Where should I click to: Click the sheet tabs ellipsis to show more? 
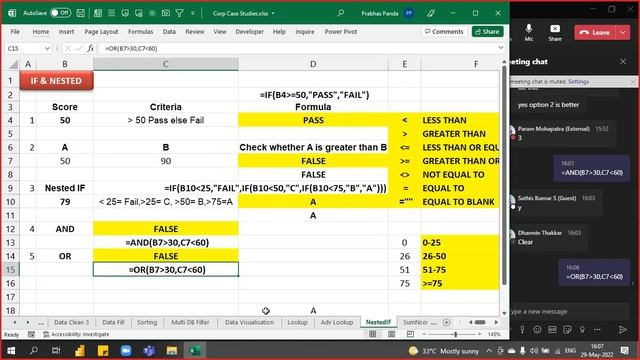click(x=41, y=322)
